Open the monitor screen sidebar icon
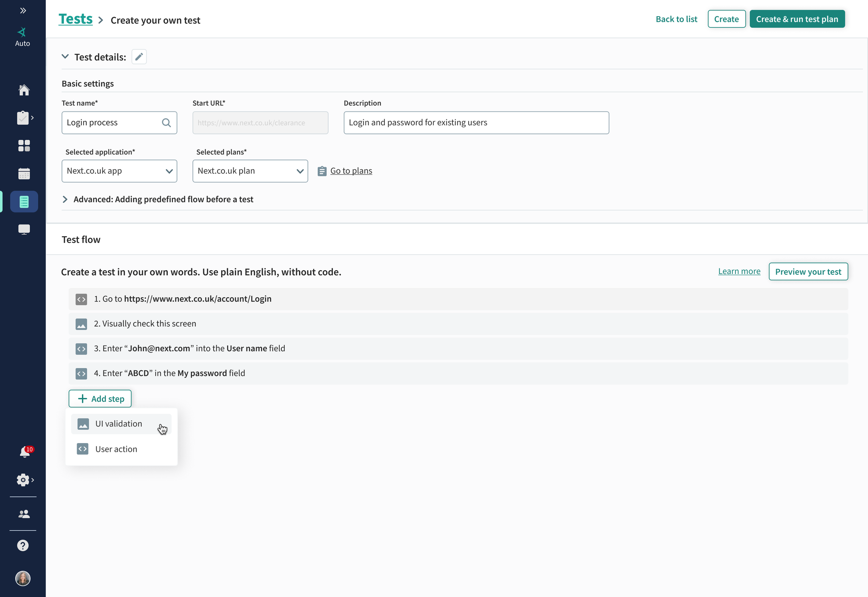 click(x=24, y=229)
